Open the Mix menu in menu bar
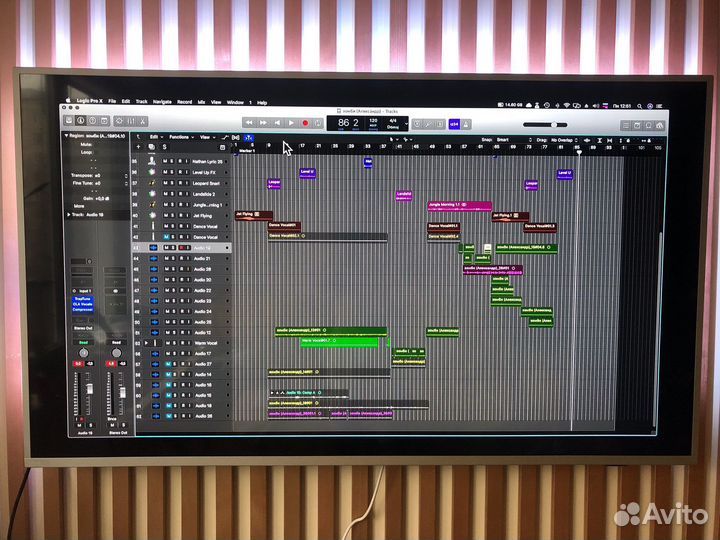 201,102
